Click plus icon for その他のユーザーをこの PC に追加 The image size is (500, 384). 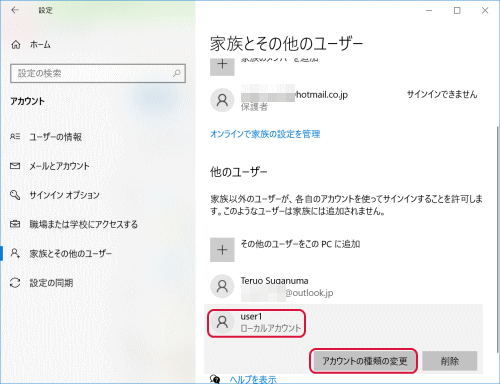point(222,250)
